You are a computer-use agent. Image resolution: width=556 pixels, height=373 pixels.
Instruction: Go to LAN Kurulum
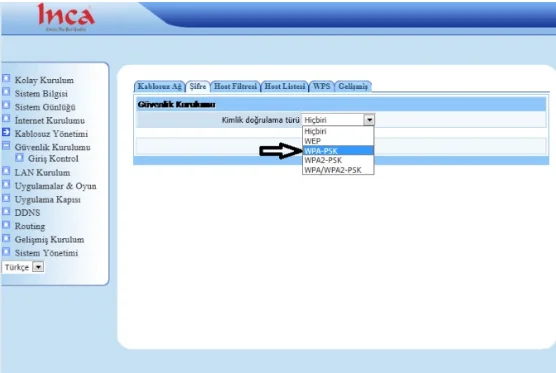point(42,173)
